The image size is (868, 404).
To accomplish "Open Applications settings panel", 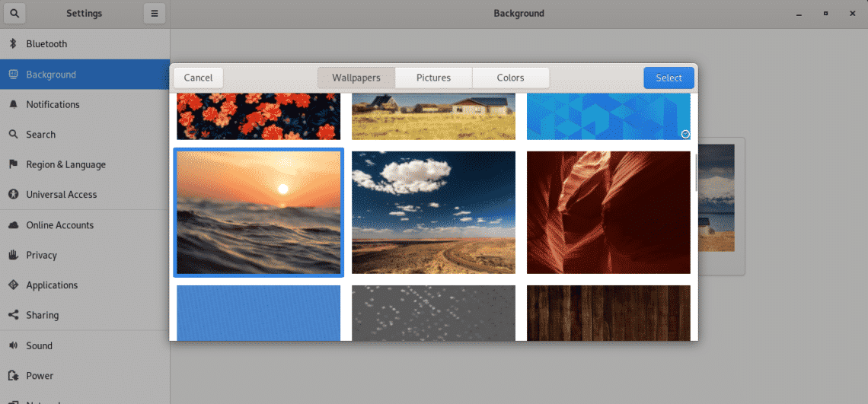I will pos(85,285).
